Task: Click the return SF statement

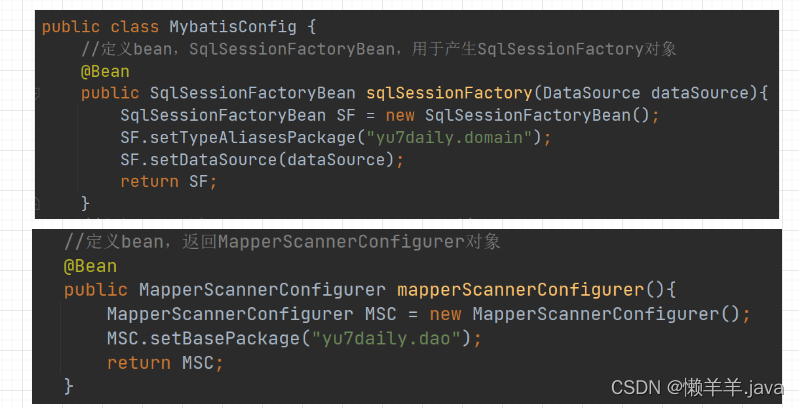Action: [x=168, y=181]
